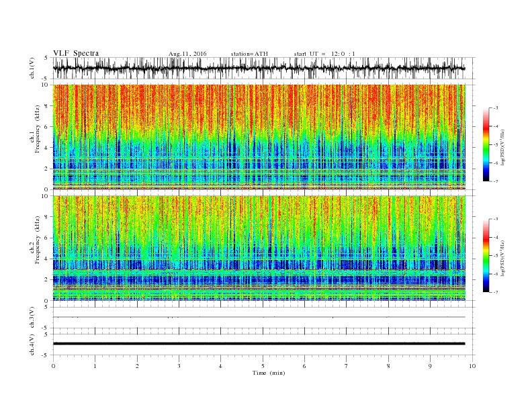Click the "9" tick on the time axis
Screen dimensions: 532x411
[x=430, y=366]
